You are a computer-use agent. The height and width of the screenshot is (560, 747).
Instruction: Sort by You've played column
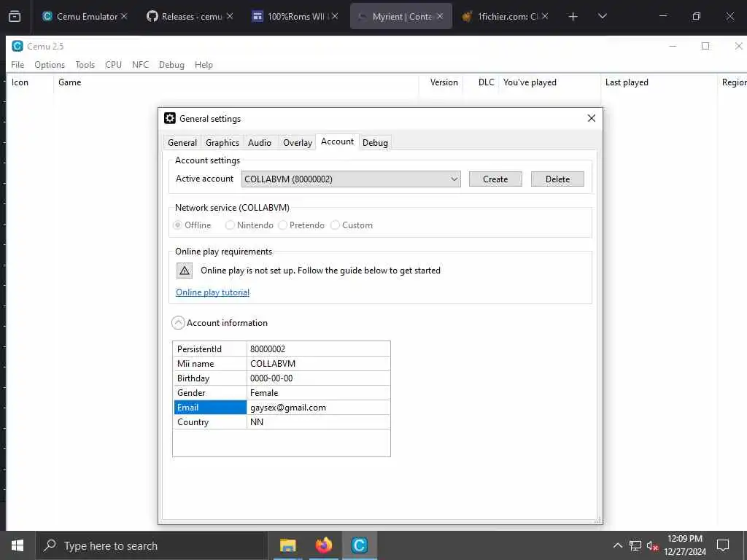(x=550, y=82)
